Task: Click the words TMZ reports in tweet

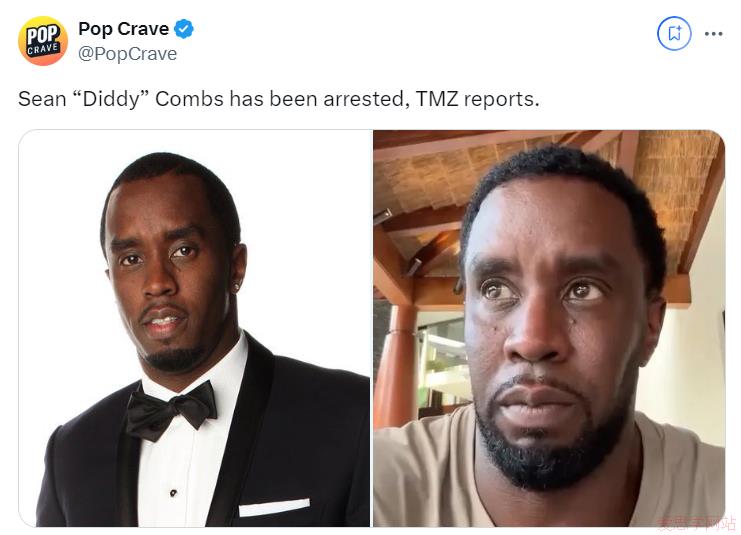Action: pos(477,99)
